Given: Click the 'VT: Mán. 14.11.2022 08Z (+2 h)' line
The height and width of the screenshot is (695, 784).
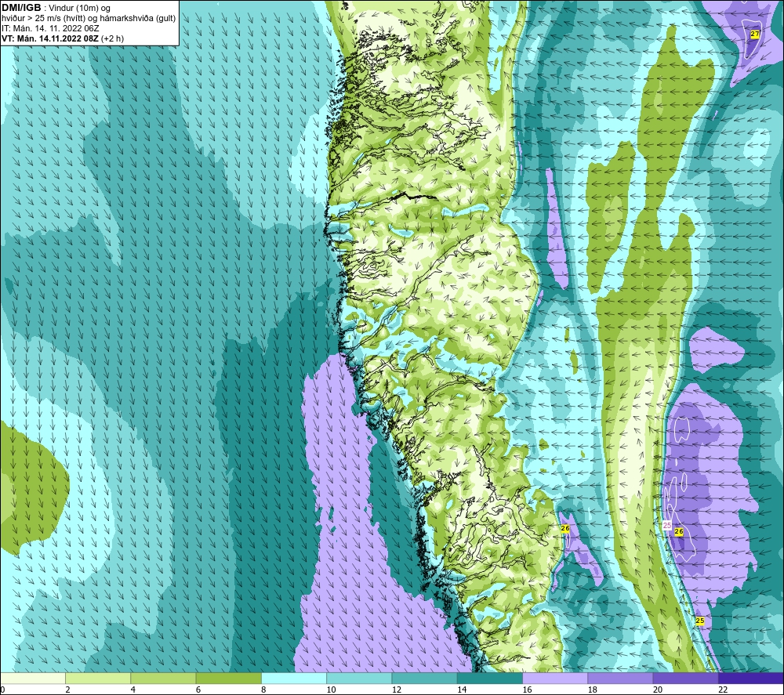Looking at the screenshot, I should tap(63, 38).
